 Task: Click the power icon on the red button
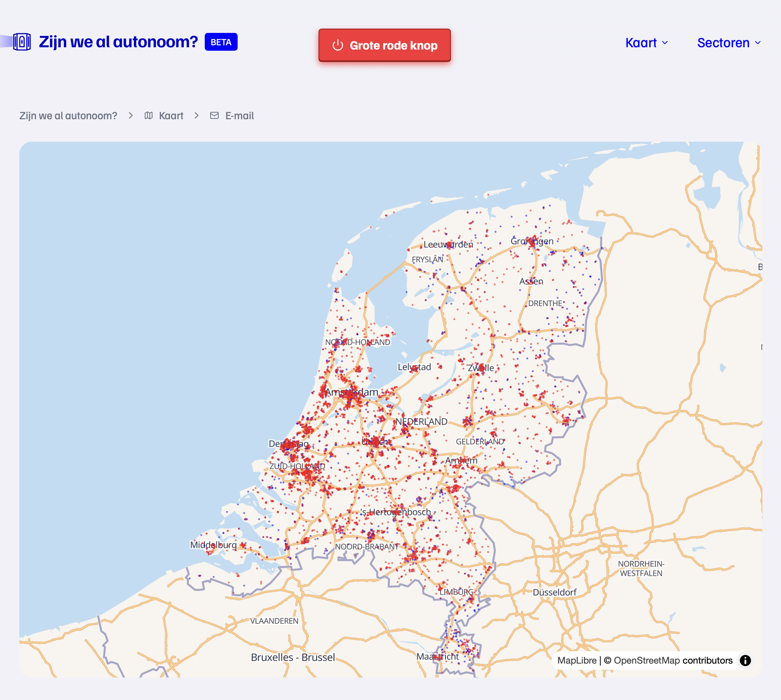(x=338, y=45)
